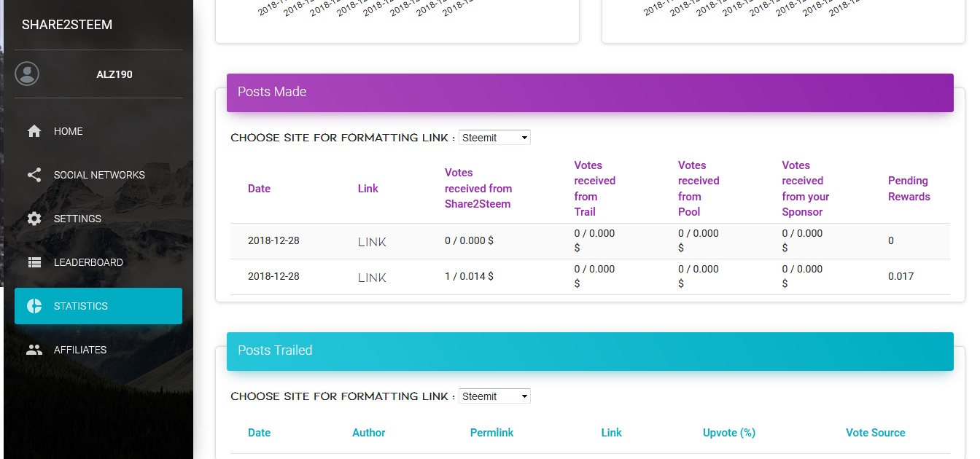Click Date column header in Posts Trailed

pyautogui.click(x=259, y=433)
